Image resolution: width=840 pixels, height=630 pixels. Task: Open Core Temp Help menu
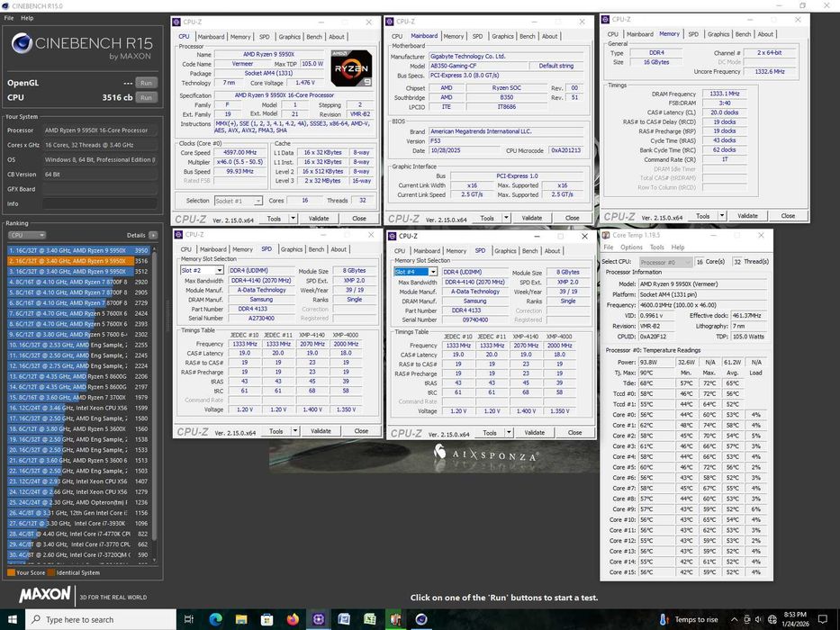pos(678,247)
